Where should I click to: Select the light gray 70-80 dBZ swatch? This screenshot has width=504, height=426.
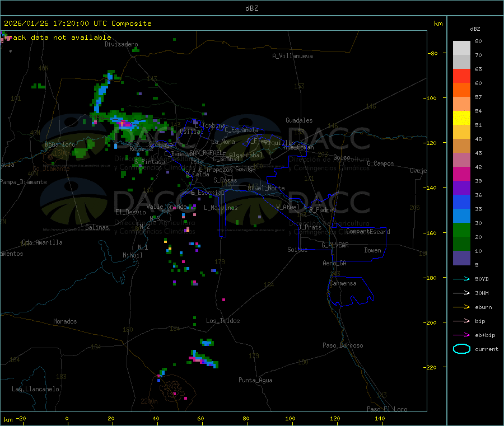[x=461, y=48]
